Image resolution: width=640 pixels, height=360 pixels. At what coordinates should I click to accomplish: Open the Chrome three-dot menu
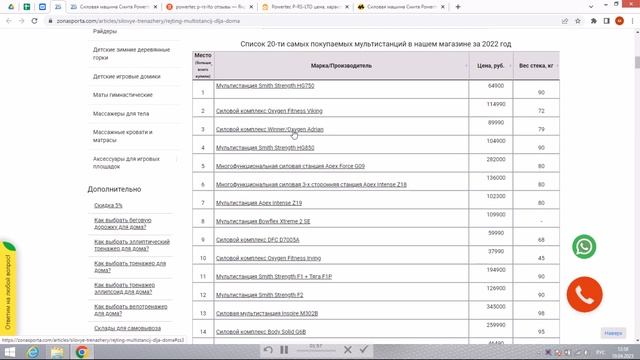tap(632, 21)
